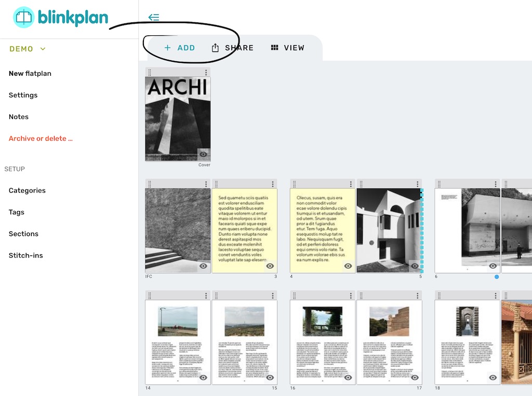Toggle the eye icon on page 14
The image size is (532, 396).
click(x=204, y=377)
